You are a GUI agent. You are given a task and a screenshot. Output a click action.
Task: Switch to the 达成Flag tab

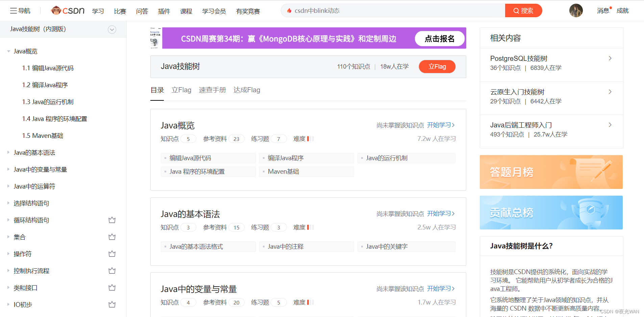pos(247,90)
